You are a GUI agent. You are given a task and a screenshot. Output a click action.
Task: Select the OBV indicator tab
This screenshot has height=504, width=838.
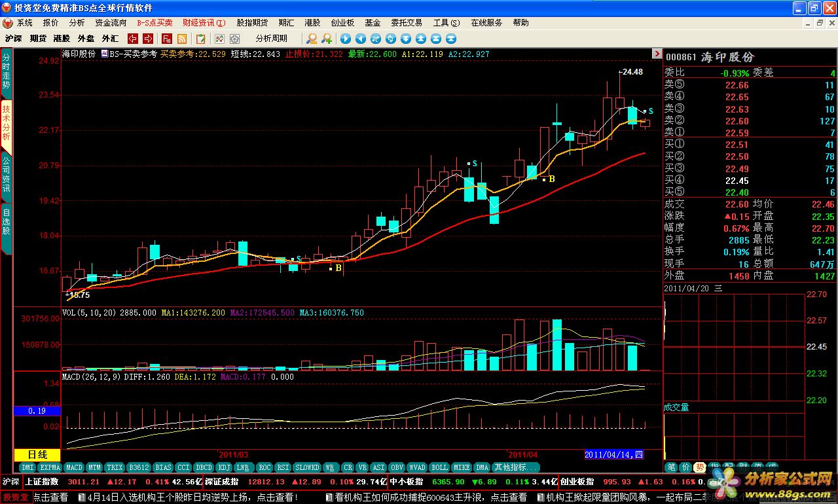[396, 467]
